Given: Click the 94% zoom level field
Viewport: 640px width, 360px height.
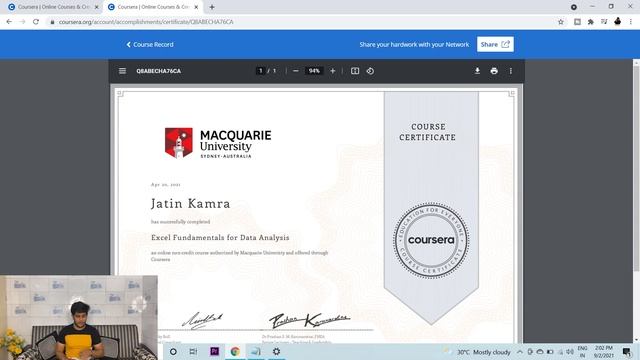Looking at the screenshot, I should coord(314,71).
